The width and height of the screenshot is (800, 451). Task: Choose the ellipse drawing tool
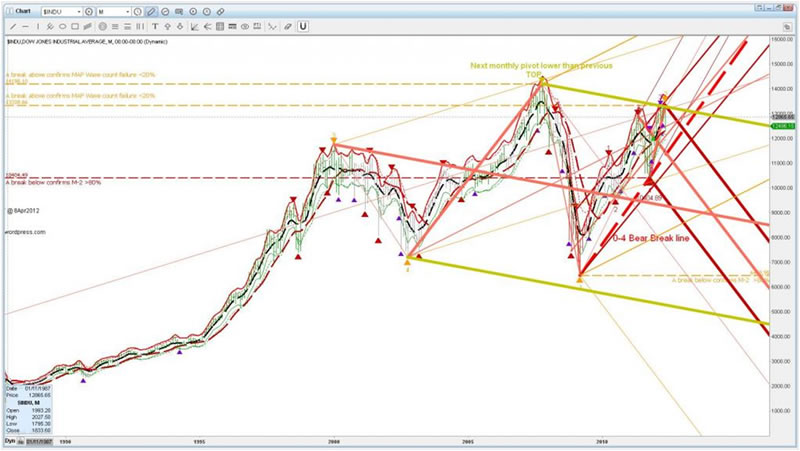click(x=62, y=25)
